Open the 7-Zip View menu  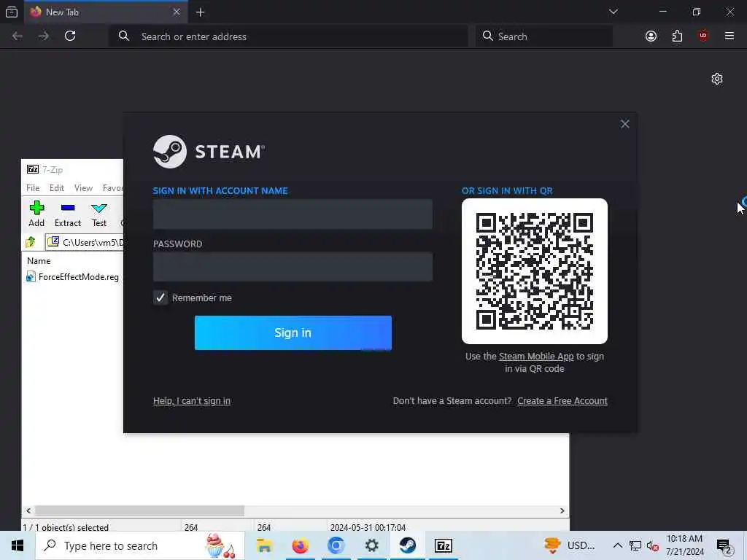click(x=83, y=188)
